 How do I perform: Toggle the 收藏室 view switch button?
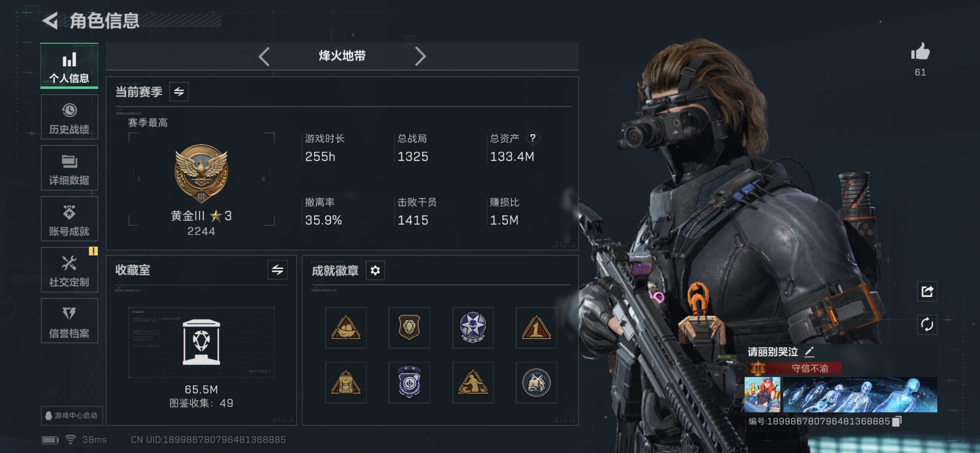pyautogui.click(x=277, y=270)
